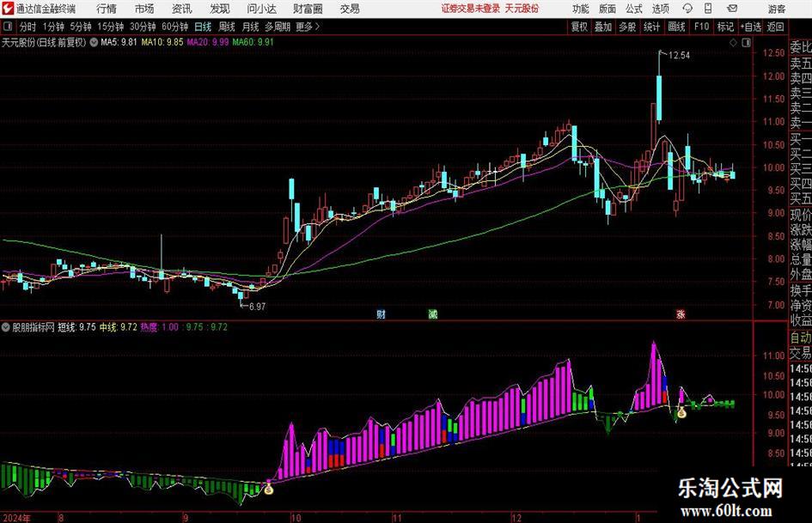Open the 市场 menu
This screenshot has width=812, height=523.
coord(144,9)
